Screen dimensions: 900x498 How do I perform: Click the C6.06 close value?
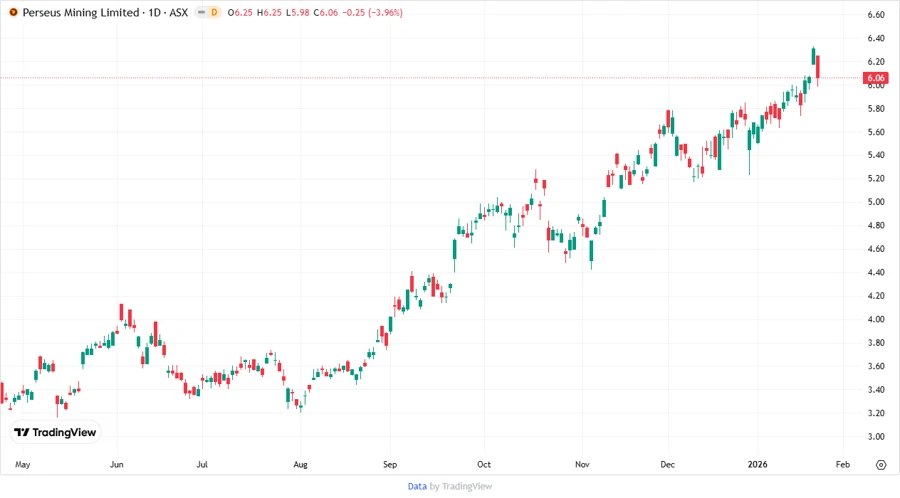(326, 13)
